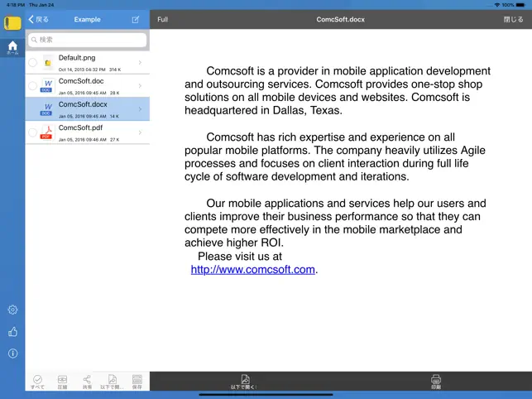Tap the thumbs-up rate icon
Screen dimensions: 532x399
click(x=12, y=332)
